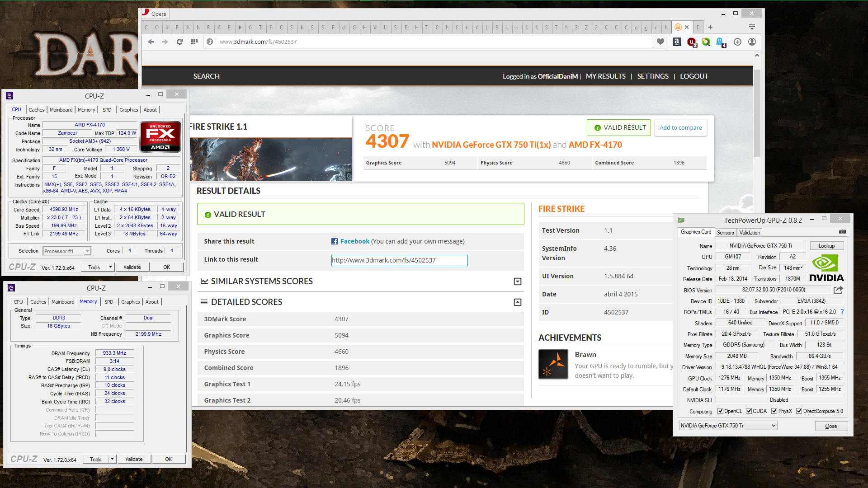Open the Opera user account icon
The height and width of the screenshot is (488, 868).
[752, 42]
